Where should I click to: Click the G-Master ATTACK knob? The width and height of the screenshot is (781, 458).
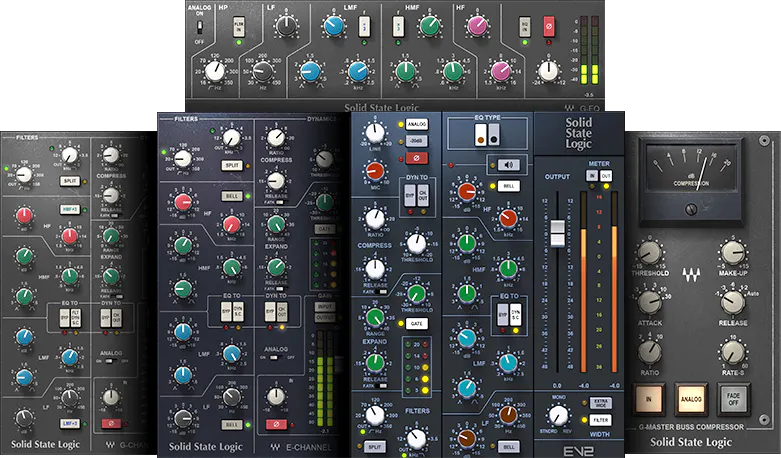[x=650, y=303]
